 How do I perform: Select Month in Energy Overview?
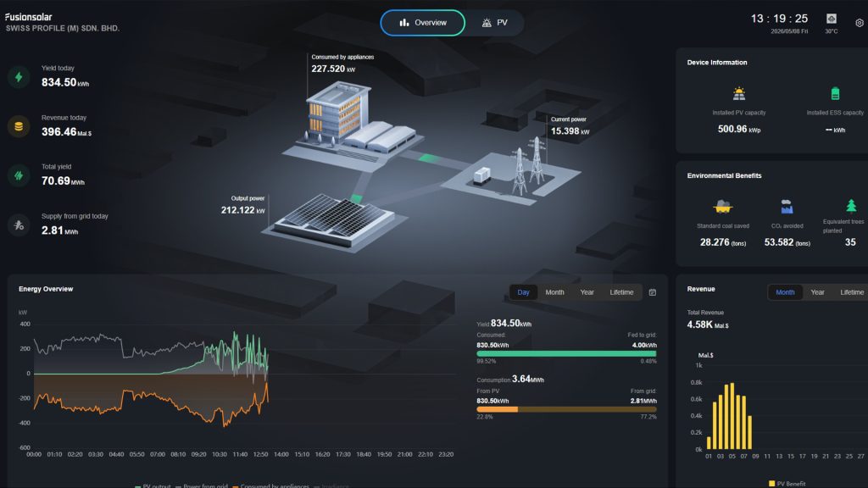tap(554, 292)
